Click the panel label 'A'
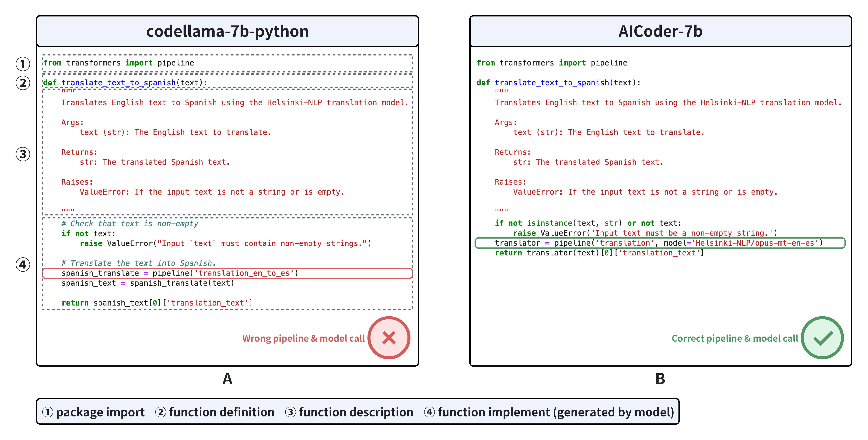868x440 pixels. tap(227, 379)
